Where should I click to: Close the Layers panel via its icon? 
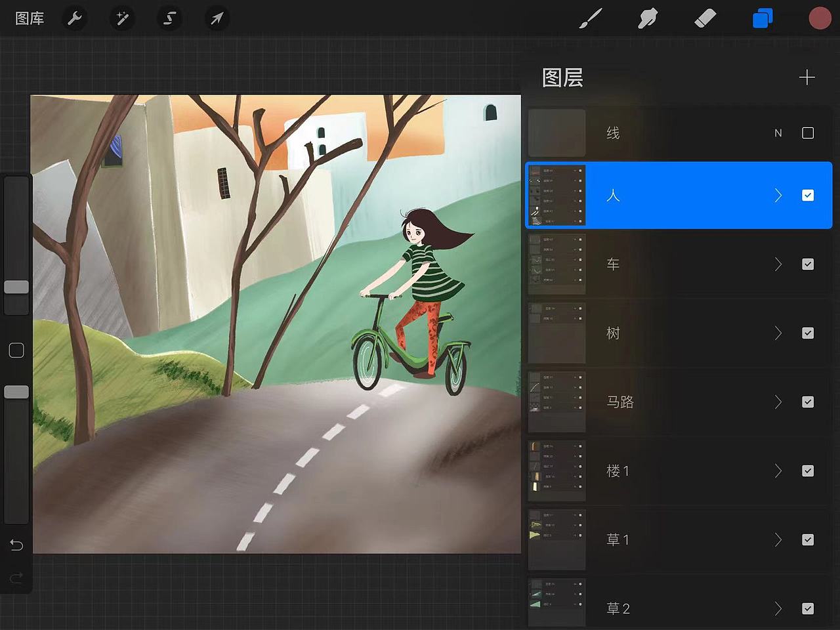[763, 18]
